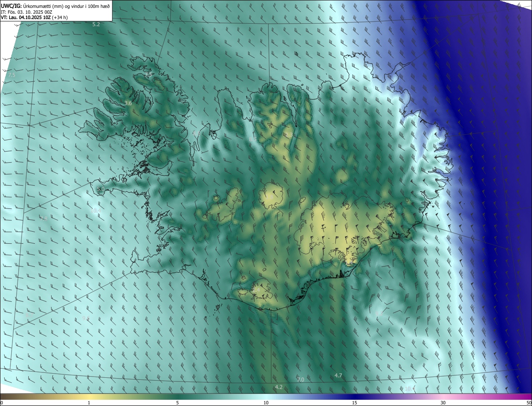Click the 15 tick label on the color scale

(x=355, y=403)
